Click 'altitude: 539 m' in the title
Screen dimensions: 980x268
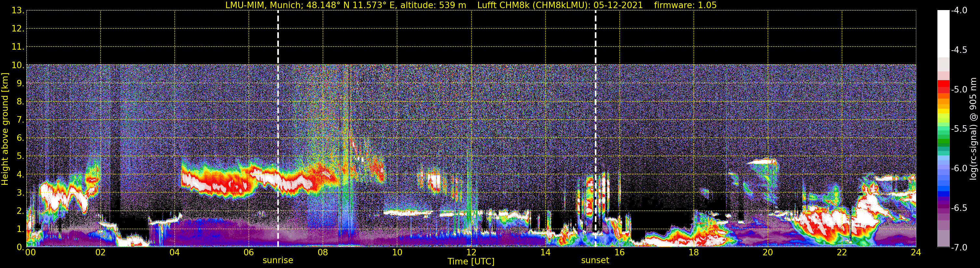(433, 5)
